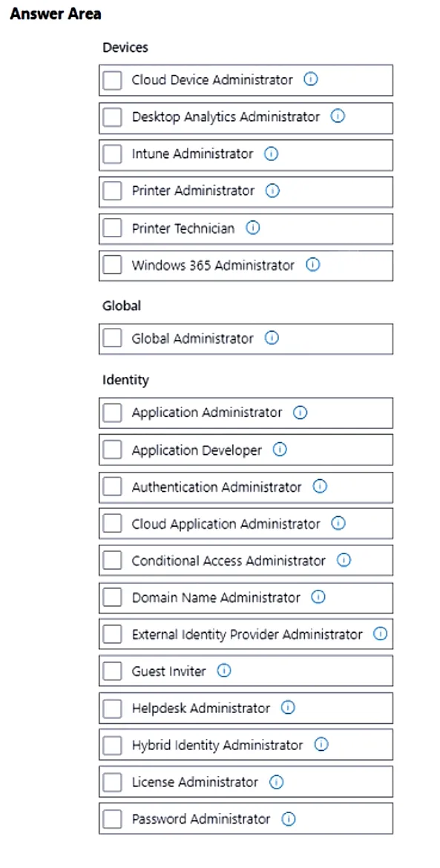Open info icon beside Cloud Device Administrator

pyautogui.click(x=311, y=79)
